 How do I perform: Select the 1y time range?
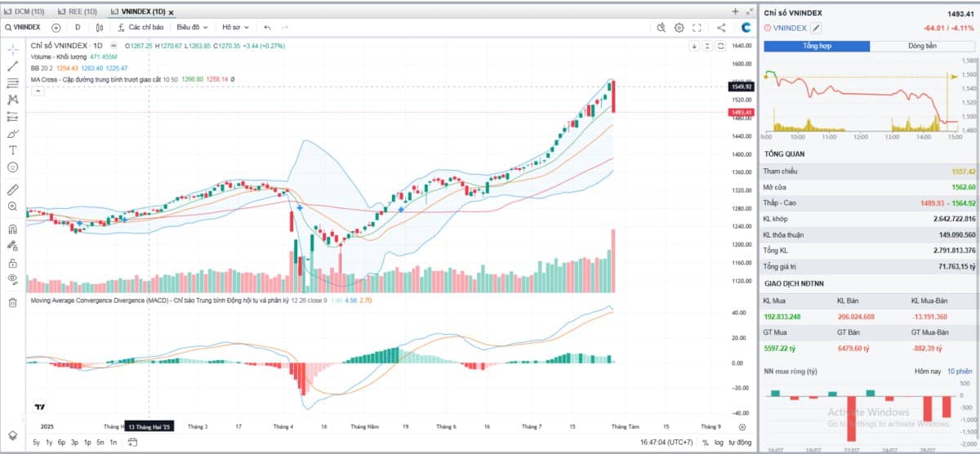(x=49, y=442)
